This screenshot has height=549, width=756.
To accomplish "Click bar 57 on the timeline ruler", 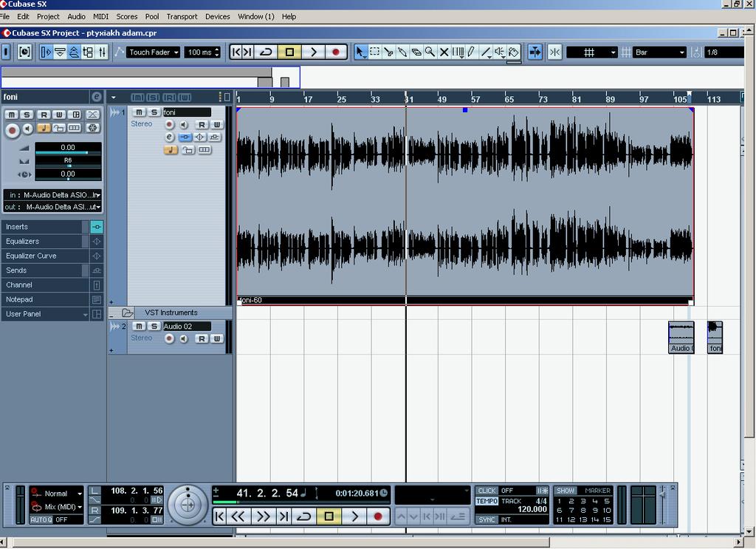I will (x=475, y=99).
